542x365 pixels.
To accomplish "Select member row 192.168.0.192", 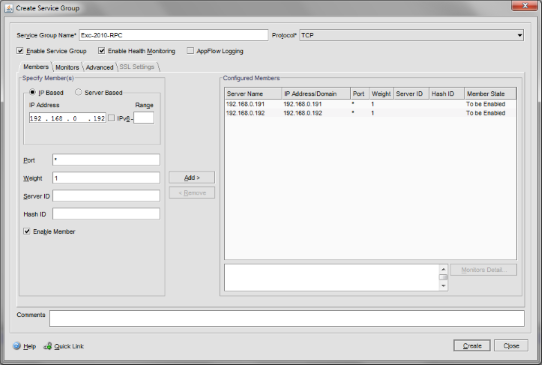I will pos(370,113).
